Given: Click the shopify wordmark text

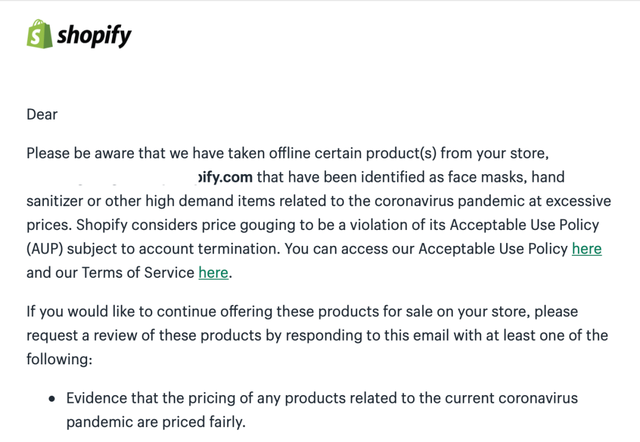Looking at the screenshot, I should (x=94, y=37).
